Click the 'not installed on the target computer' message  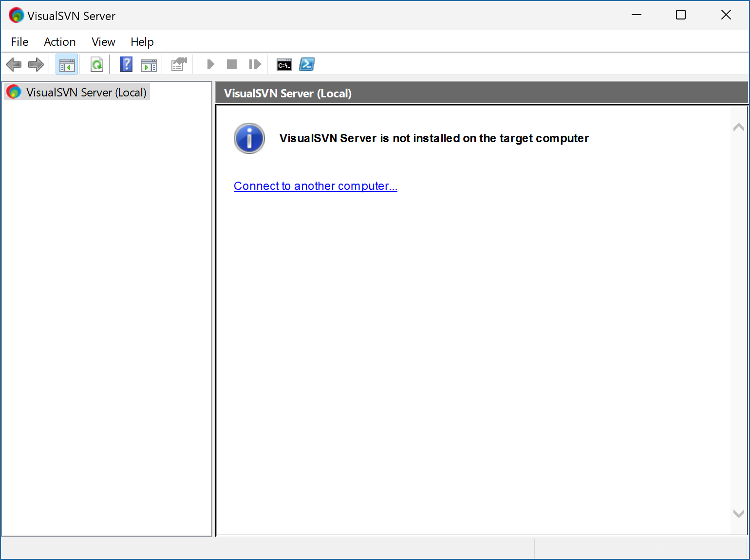(x=434, y=138)
